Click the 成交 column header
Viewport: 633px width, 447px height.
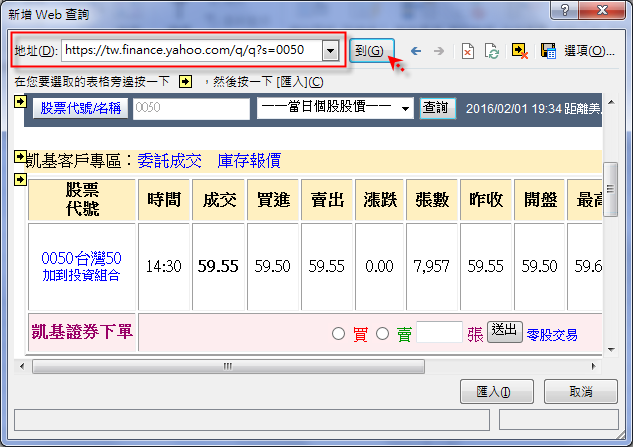pos(219,200)
